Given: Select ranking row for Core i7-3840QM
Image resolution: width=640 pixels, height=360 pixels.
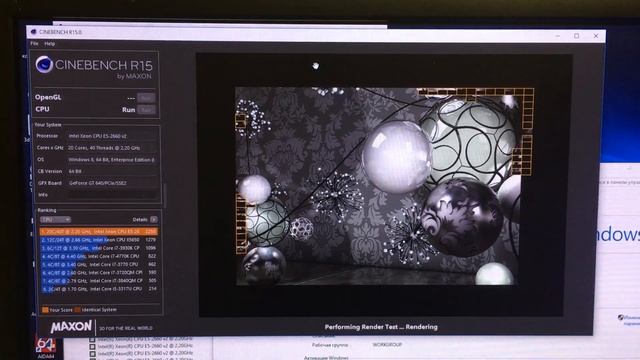Looking at the screenshot, I should point(98,280).
